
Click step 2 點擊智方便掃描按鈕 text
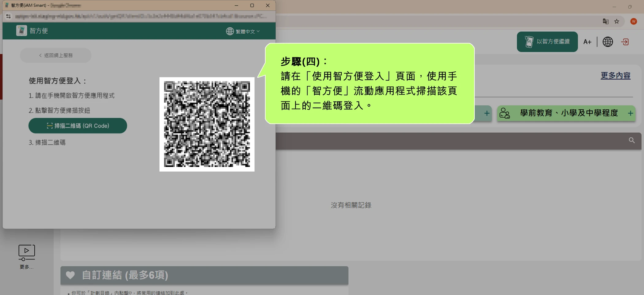(59, 110)
